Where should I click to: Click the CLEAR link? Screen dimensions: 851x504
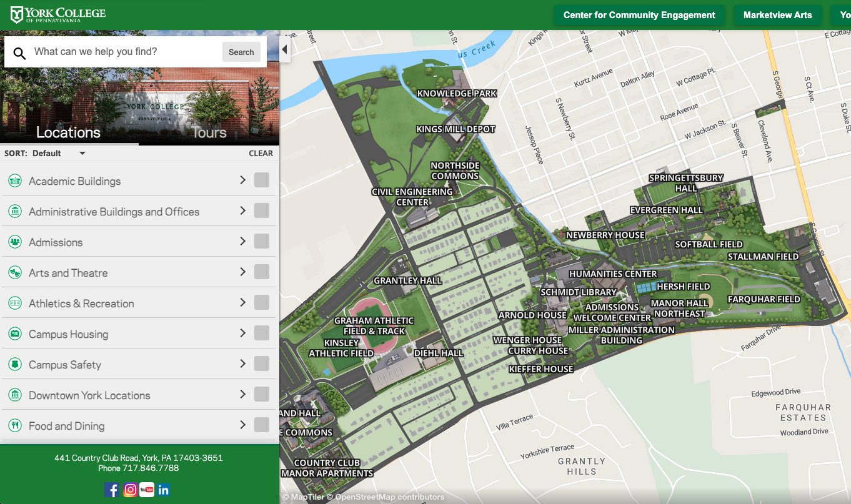coord(261,153)
